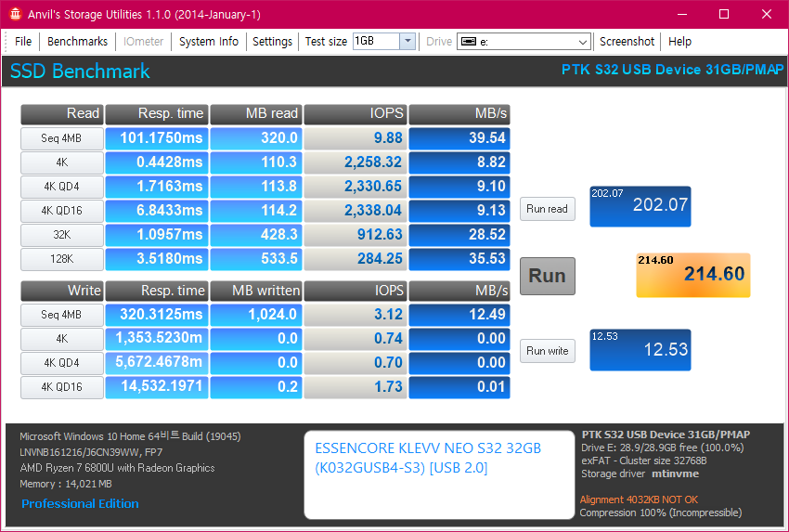Click the Professional Edition label

click(80, 504)
